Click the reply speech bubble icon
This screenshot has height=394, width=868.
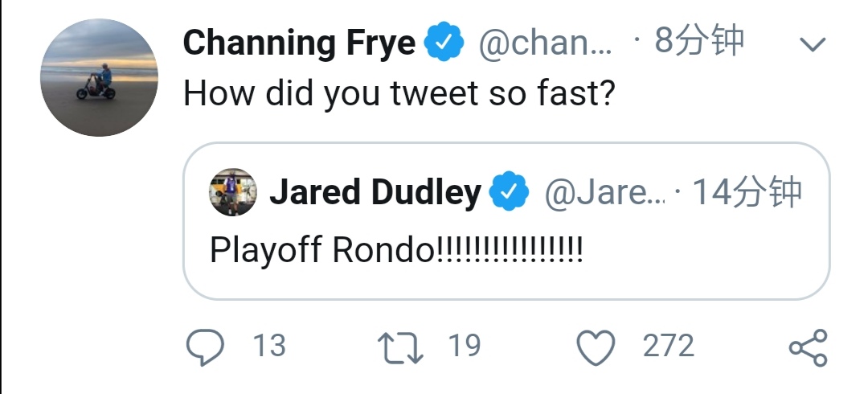click(x=203, y=347)
